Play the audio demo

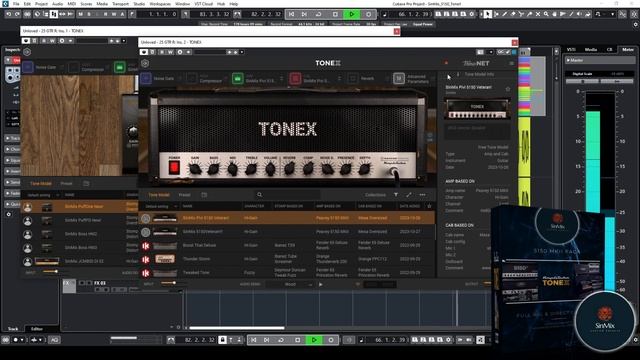tap(320, 284)
